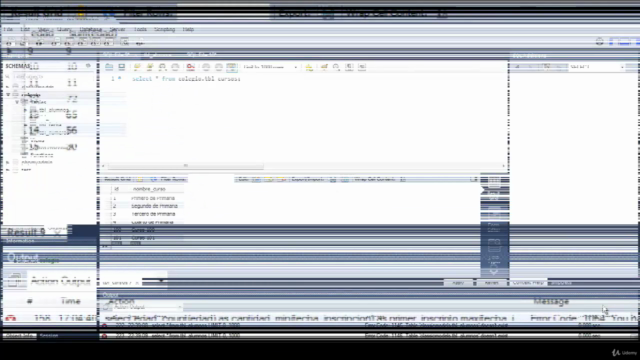The width and height of the screenshot is (640, 360).
Task: Collapse the Tables node under colegio
Action: pos(17,102)
